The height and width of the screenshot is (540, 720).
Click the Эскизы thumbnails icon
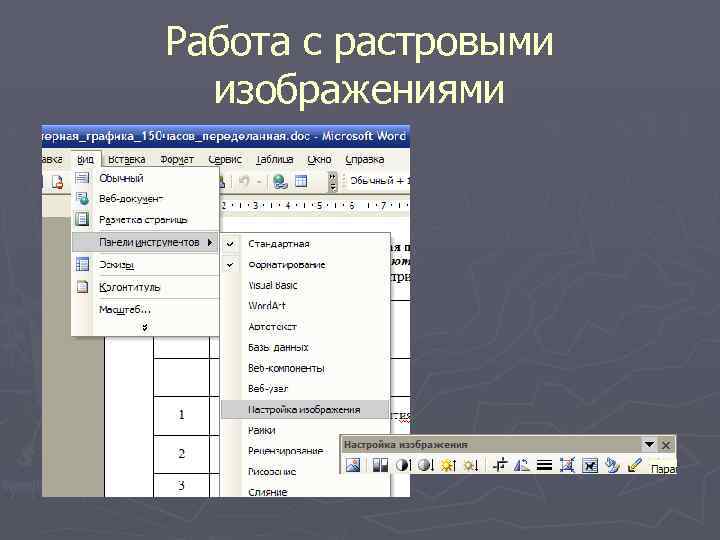pos(82,264)
